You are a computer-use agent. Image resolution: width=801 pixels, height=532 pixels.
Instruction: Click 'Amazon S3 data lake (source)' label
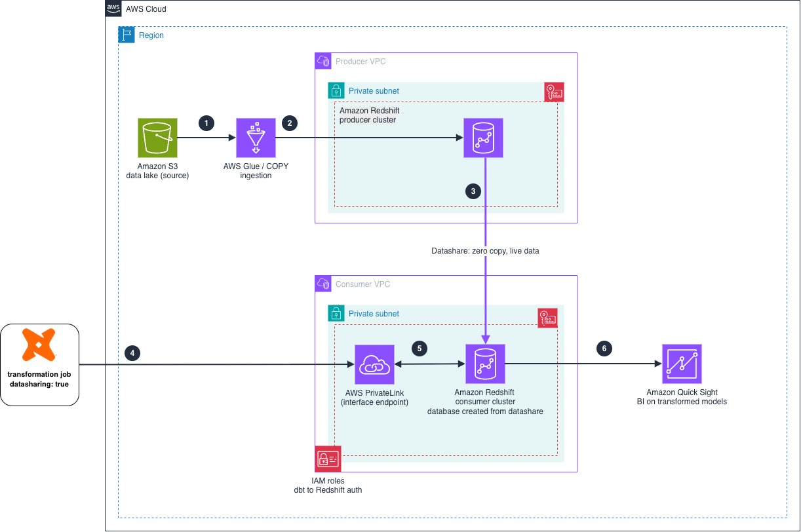157,171
